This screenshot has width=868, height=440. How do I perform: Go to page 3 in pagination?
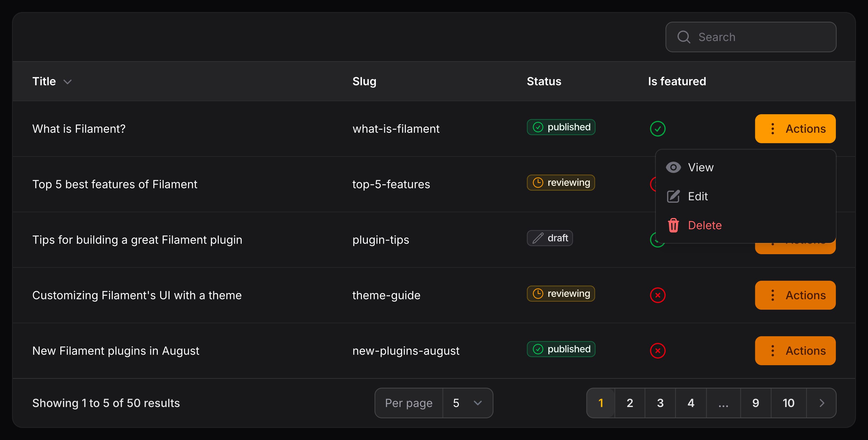pos(660,403)
